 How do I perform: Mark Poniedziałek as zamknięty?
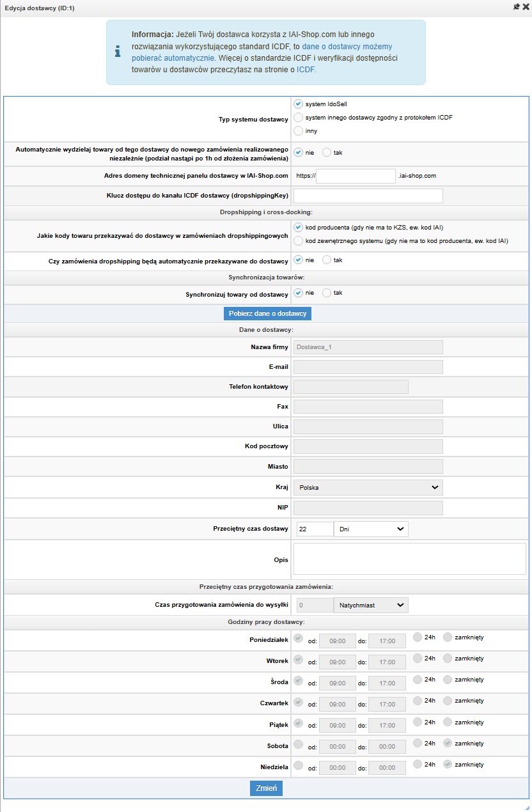tap(448, 637)
